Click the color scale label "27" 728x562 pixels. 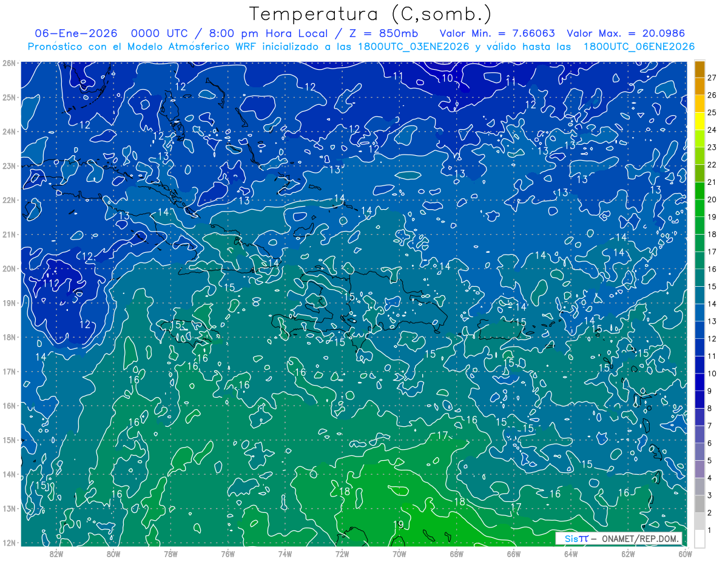(x=712, y=78)
